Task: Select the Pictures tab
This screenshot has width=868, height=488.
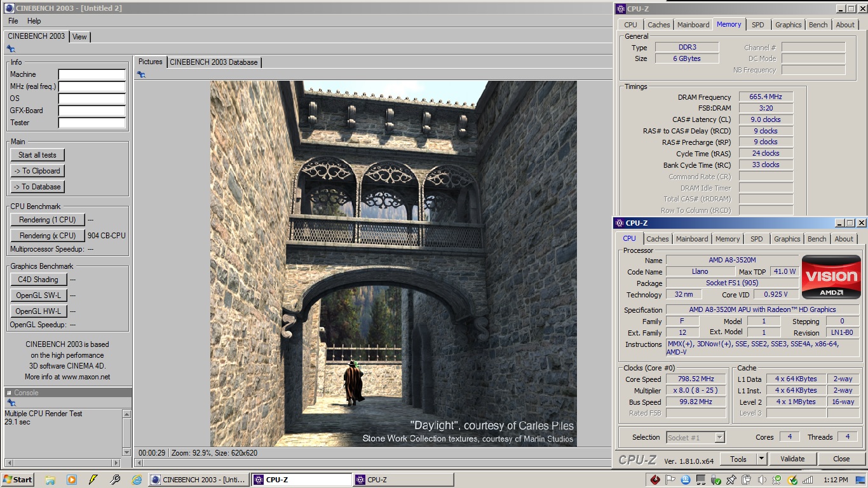Action: [151, 62]
